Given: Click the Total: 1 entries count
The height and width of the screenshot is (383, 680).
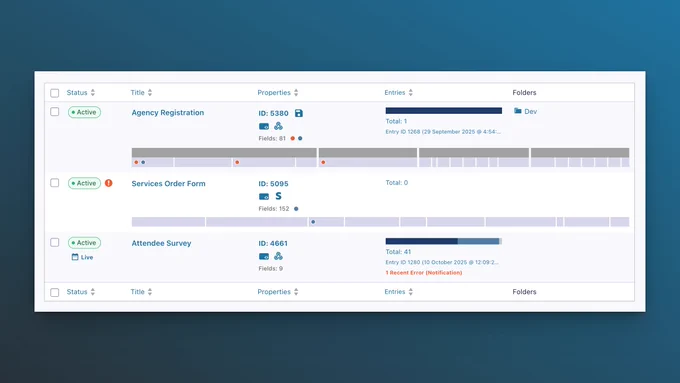Looking at the screenshot, I should tap(396, 121).
